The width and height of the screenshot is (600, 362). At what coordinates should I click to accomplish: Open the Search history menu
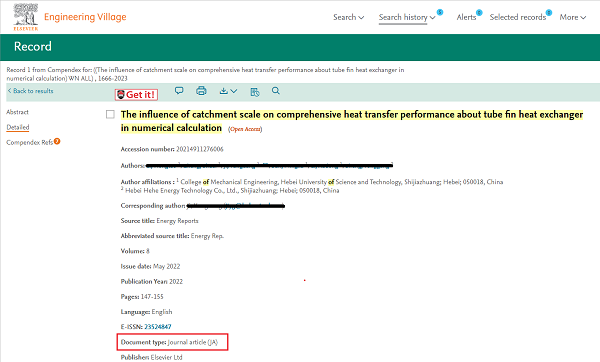pyautogui.click(x=407, y=17)
